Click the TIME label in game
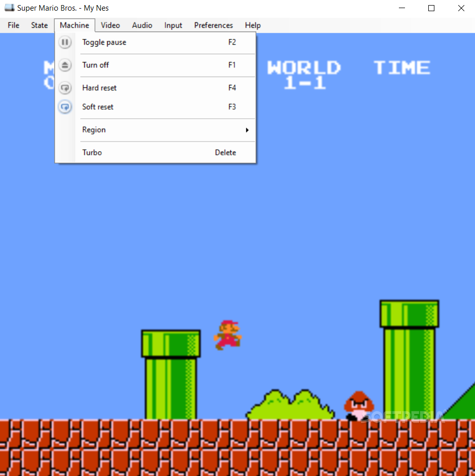 402,67
